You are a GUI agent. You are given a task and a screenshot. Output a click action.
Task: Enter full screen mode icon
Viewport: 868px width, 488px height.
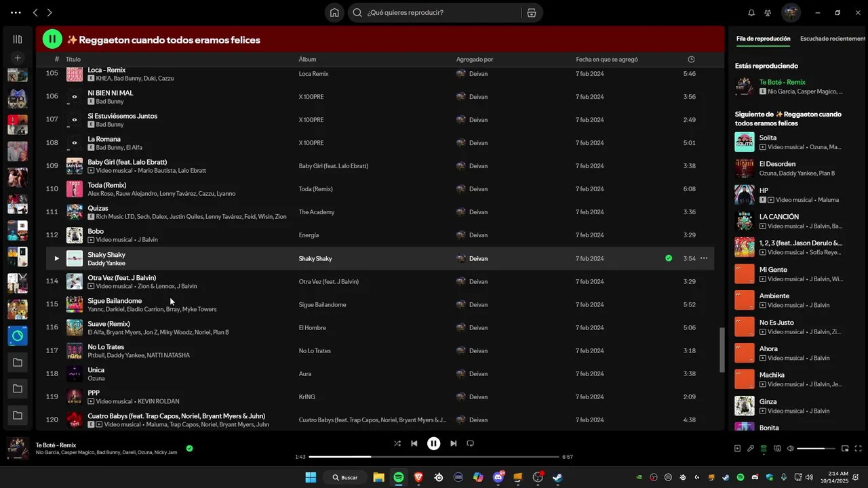coord(859,448)
